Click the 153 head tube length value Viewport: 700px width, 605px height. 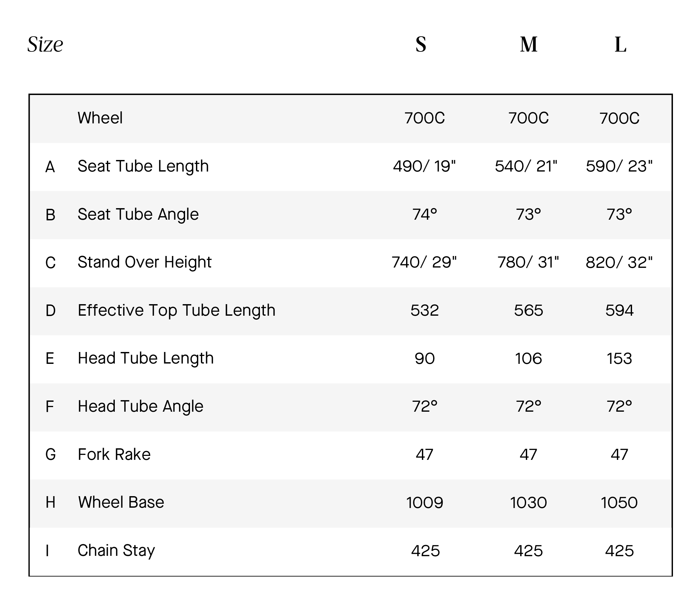click(619, 358)
